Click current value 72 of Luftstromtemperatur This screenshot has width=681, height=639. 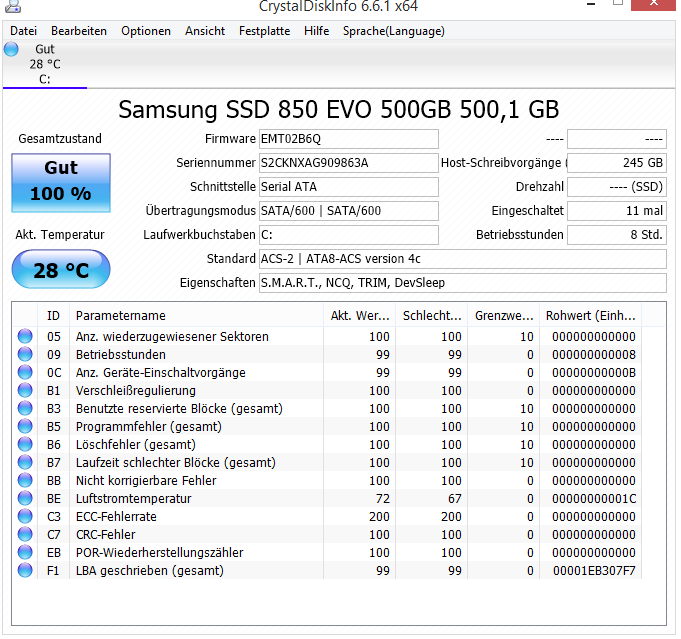pyautogui.click(x=383, y=499)
